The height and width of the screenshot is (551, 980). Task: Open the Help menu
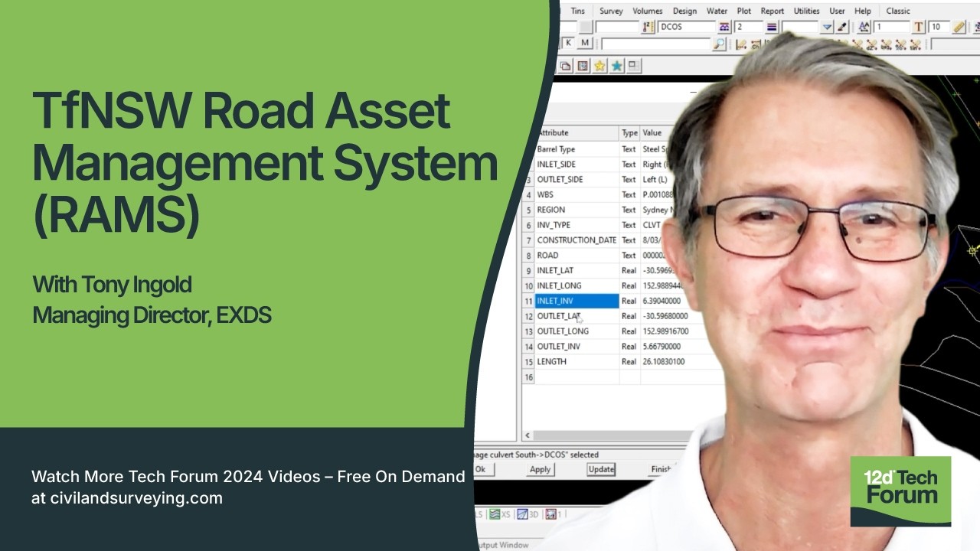pyautogui.click(x=862, y=11)
